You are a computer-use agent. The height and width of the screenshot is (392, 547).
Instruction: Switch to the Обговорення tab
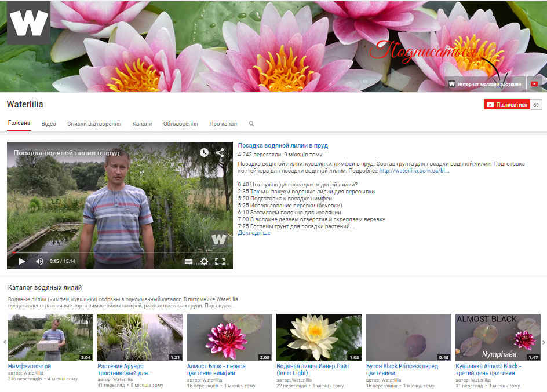point(180,124)
